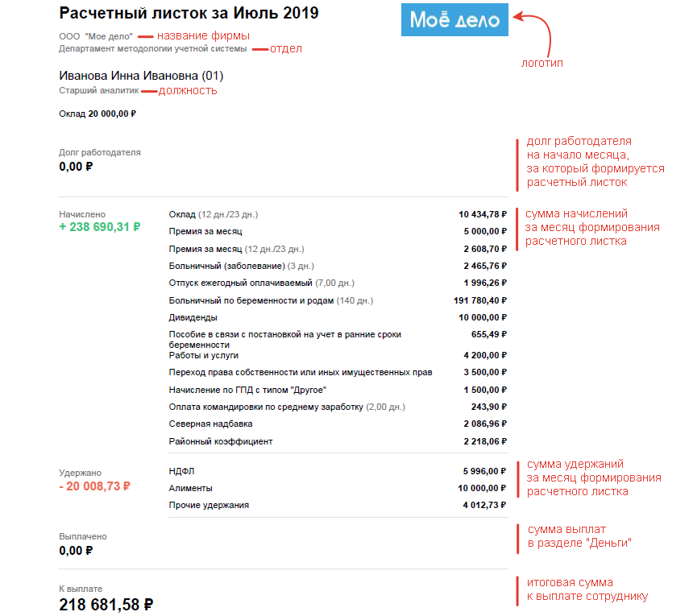693x616 pixels.
Task: Click the green Начислено total amount
Action: pos(99,228)
